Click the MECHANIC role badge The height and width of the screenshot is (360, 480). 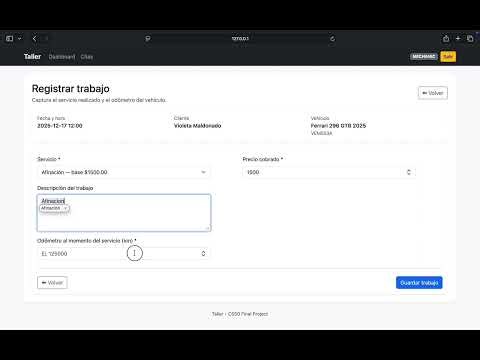click(x=424, y=57)
